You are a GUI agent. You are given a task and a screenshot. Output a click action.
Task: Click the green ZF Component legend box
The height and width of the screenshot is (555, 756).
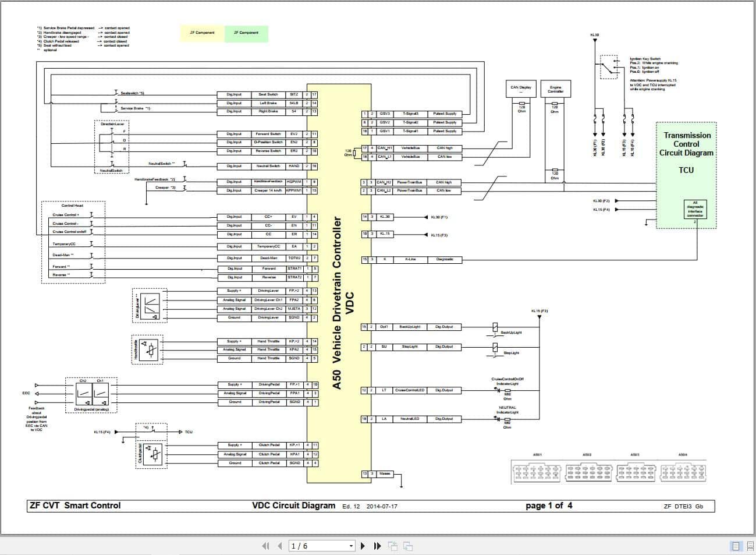pyautogui.click(x=246, y=33)
